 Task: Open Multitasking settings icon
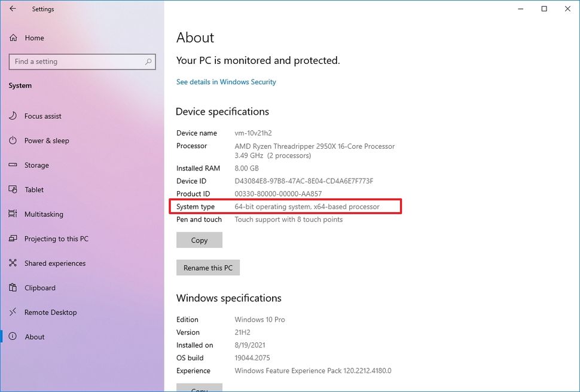pos(13,214)
